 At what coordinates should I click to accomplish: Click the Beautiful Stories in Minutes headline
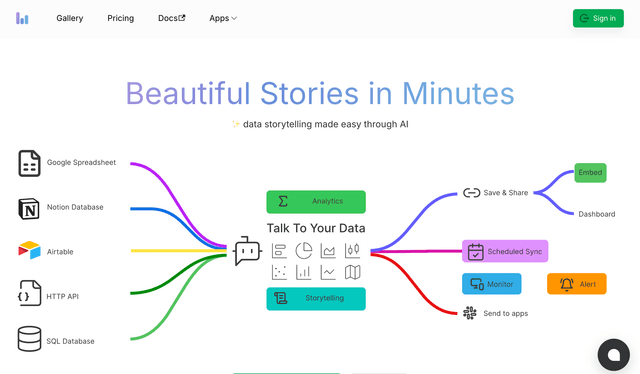pos(320,94)
